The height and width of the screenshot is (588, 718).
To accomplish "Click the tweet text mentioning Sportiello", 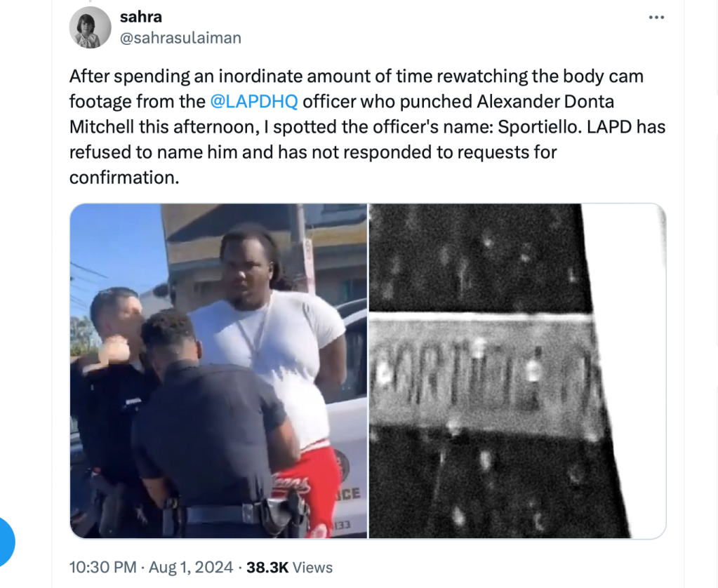I will coord(367,127).
